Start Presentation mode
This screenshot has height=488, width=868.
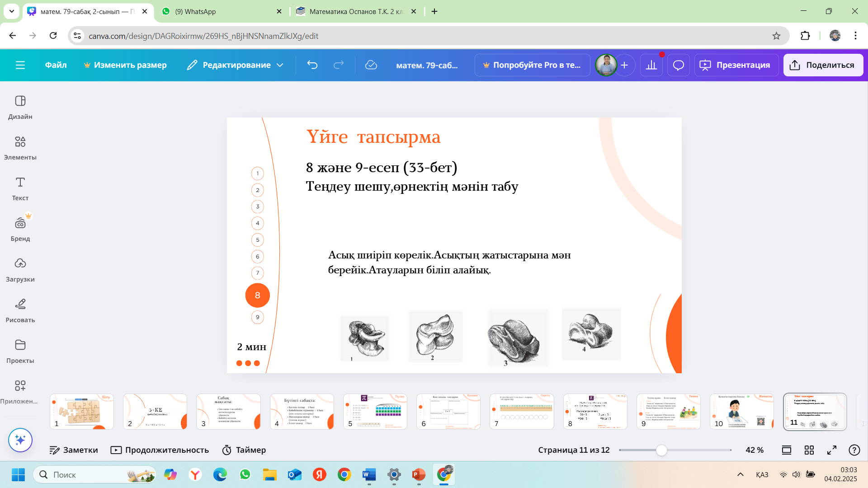(x=736, y=65)
